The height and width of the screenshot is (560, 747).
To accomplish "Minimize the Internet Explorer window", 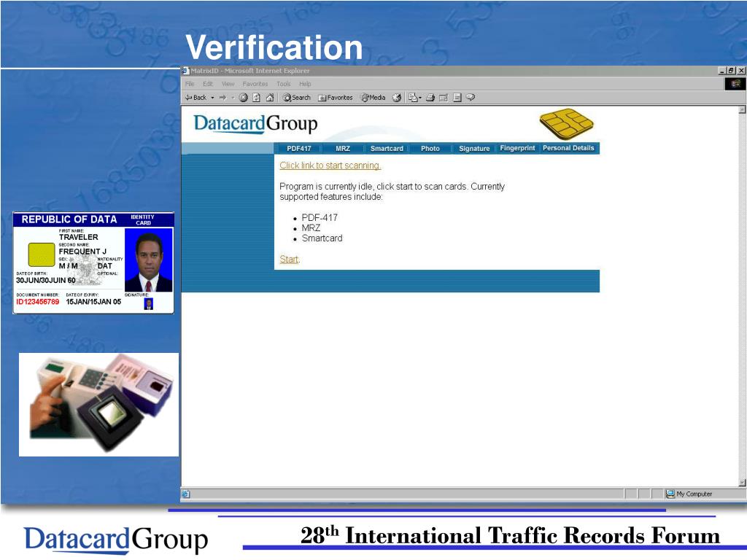I will [723, 71].
